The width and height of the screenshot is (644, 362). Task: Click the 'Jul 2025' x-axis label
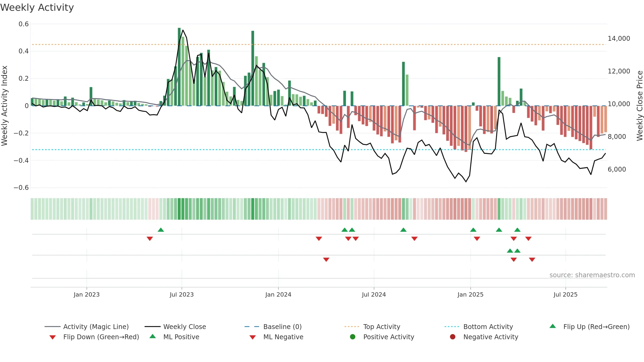coord(565,294)
